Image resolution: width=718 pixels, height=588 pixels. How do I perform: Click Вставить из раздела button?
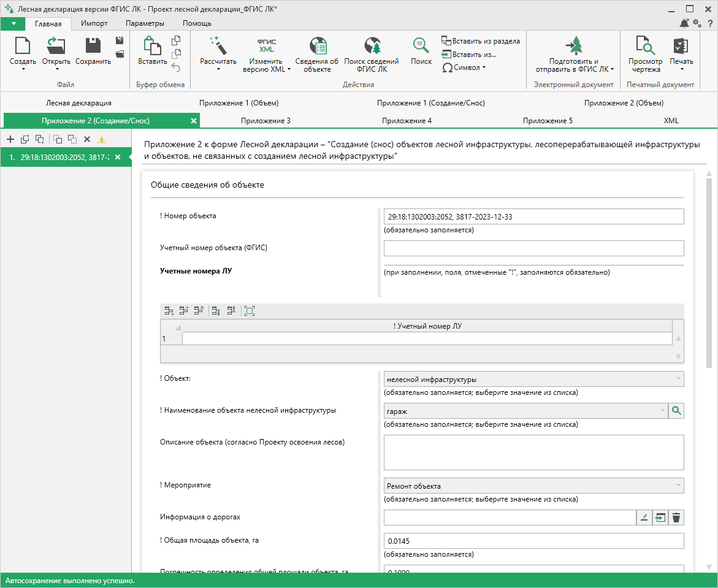click(x=481, y=40)
